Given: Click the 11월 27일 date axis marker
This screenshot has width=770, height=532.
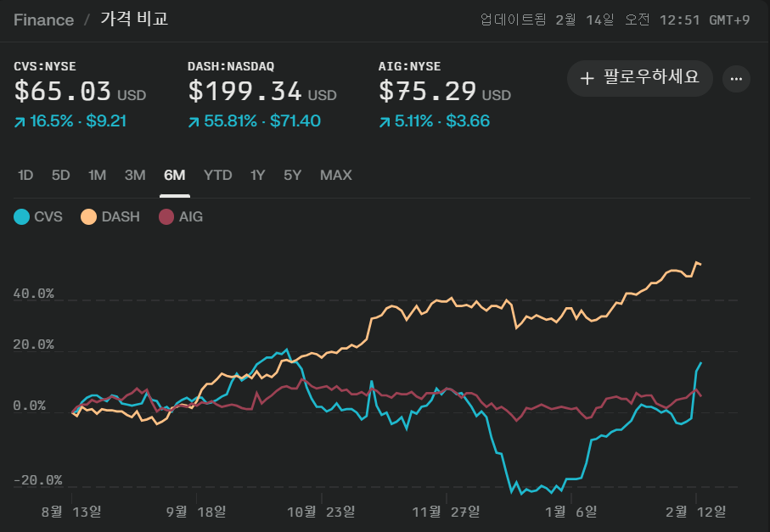Looking at the screenshot, I should point(446,512).
